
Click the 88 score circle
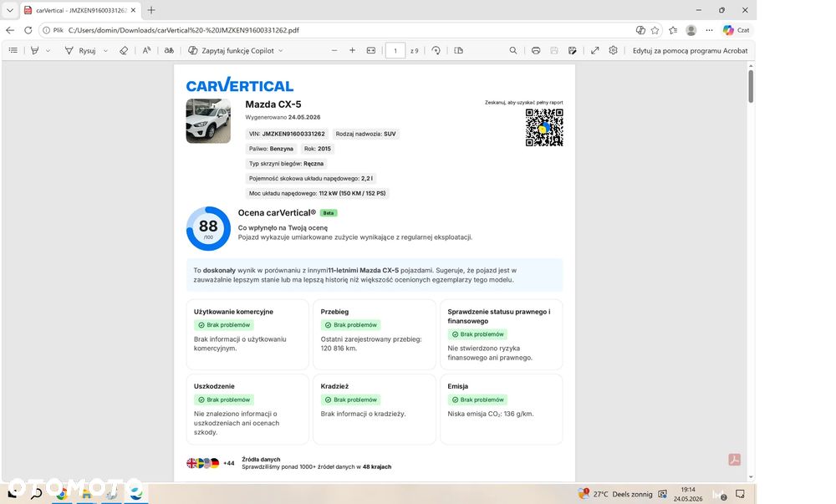point(208,228)
